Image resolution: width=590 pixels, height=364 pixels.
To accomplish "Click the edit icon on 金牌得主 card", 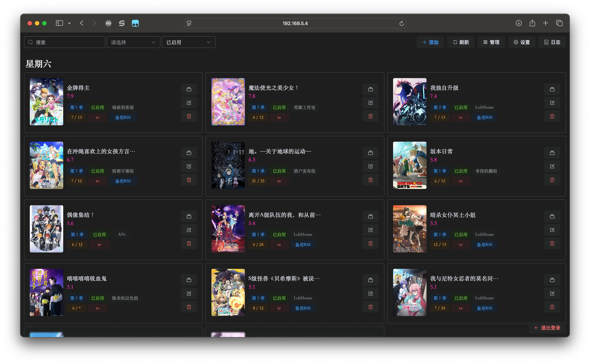I will (189, 103).
